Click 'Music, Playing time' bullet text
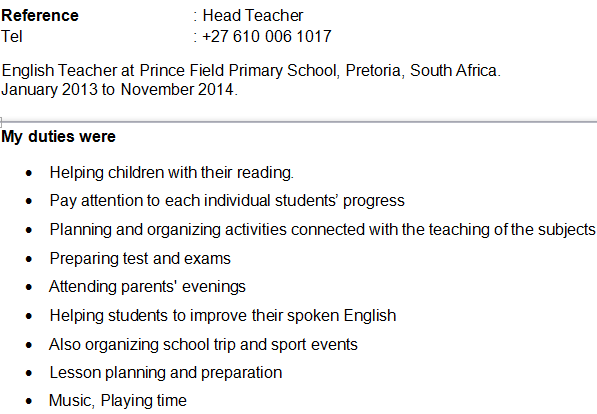Viewport: 597px width, 414px height. tap(118, 401)
